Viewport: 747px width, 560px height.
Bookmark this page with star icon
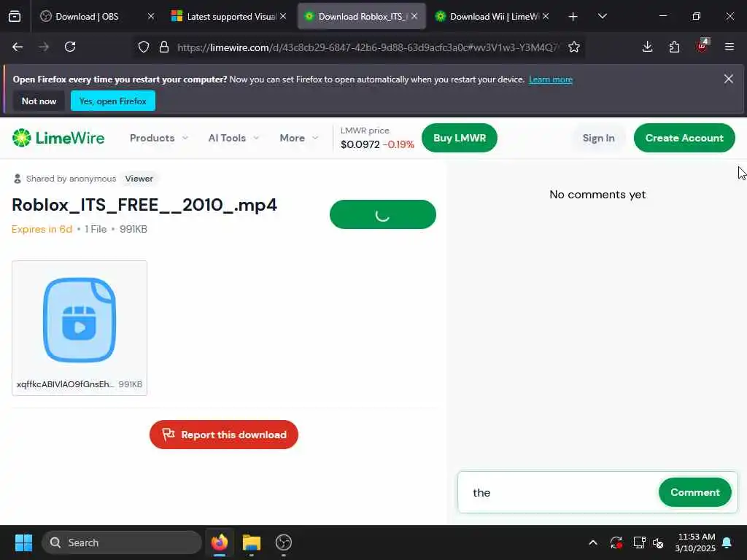574,47
